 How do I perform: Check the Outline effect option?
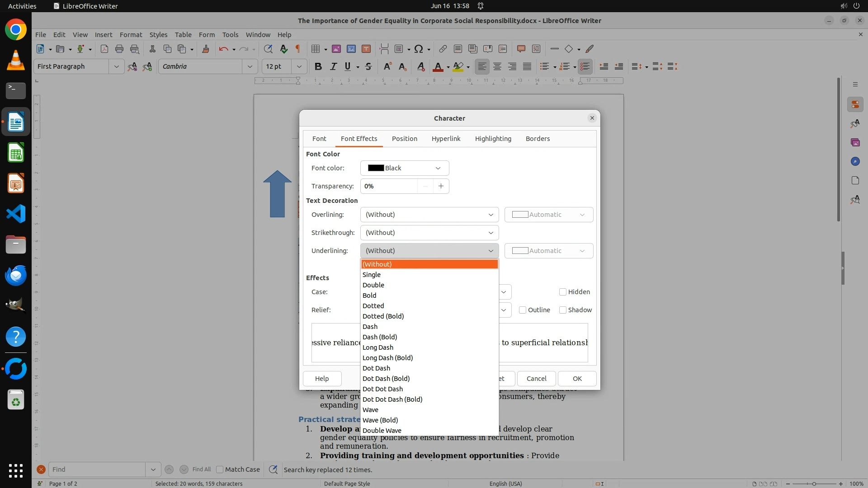pos(523,310)
